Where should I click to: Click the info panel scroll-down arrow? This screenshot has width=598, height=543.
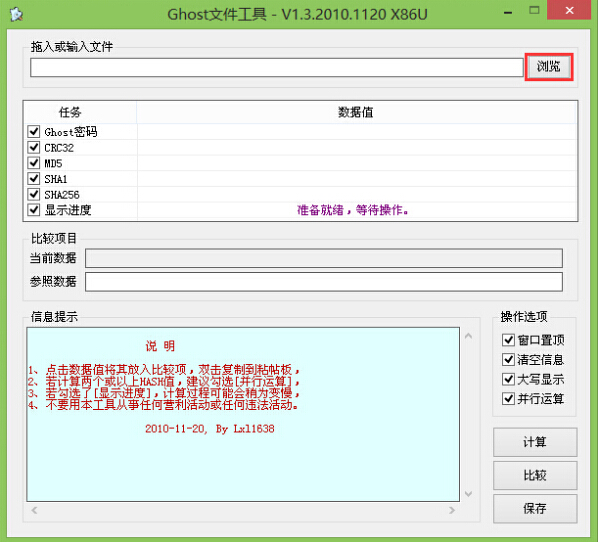[x=469, y=494]
